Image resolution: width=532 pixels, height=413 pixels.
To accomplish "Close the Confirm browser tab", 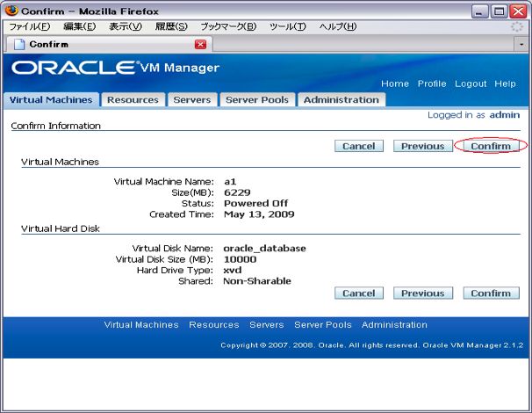I will 200,45.
